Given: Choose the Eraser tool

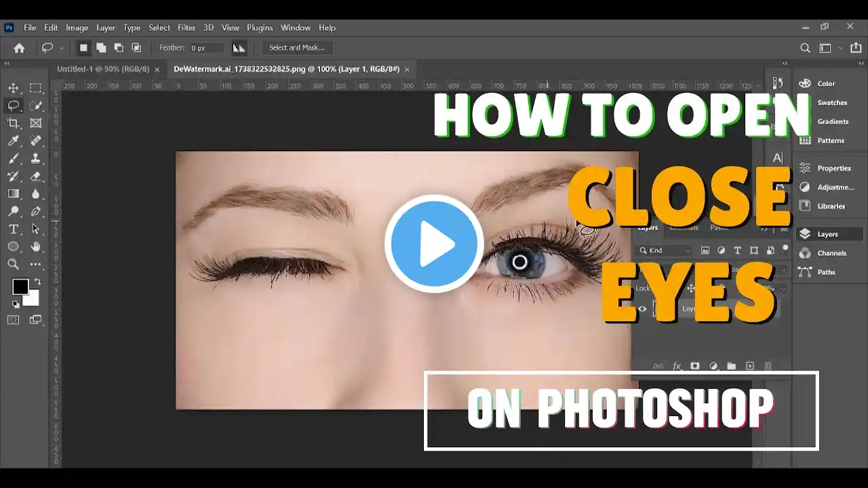Looking at the screenshot, I should point(36,176).
